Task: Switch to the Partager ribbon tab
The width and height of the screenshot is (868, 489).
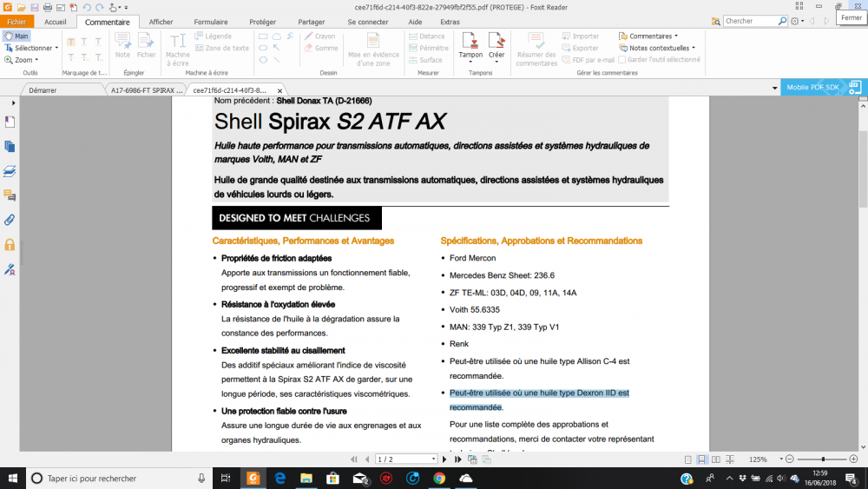Action: tap(312, 22)
